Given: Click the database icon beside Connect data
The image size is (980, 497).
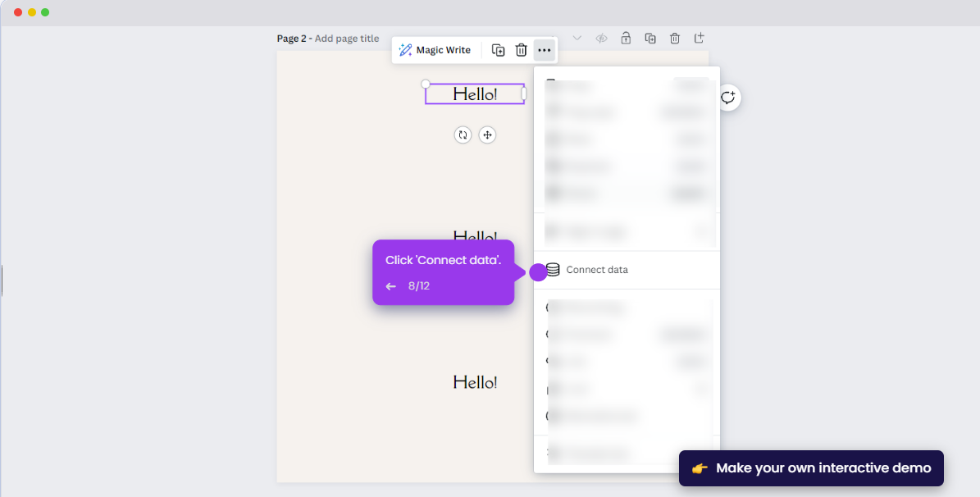Looking at the screenshot, I should pyautogui.click(x=554, y=269).
